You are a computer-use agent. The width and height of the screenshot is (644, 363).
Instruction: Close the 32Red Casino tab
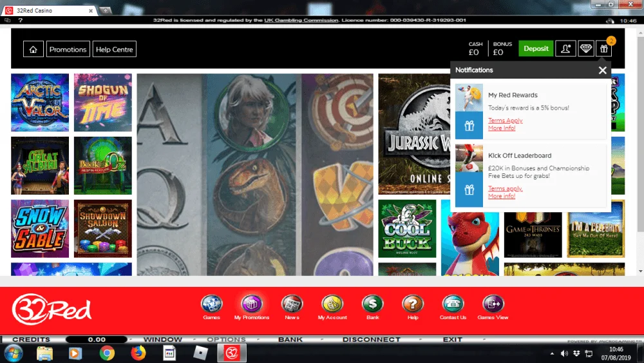[x=91, y=11]
